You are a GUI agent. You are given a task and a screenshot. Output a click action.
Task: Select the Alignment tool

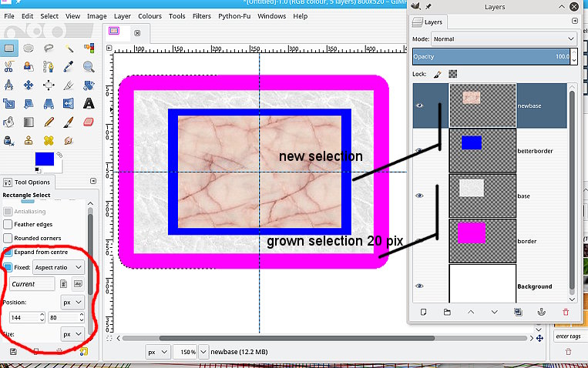click(x=49, y=85)
